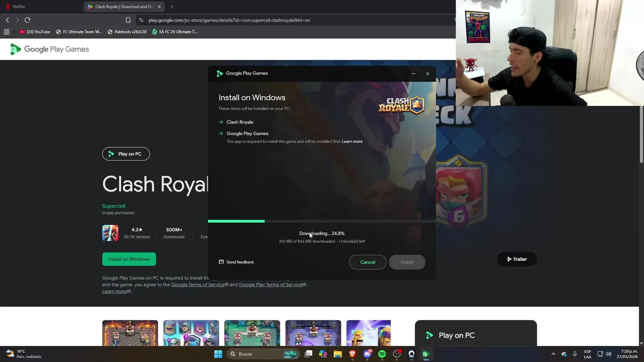Open the first gameplay screenshot thumbnail
644x362 pixels.
tap(130, 333)
